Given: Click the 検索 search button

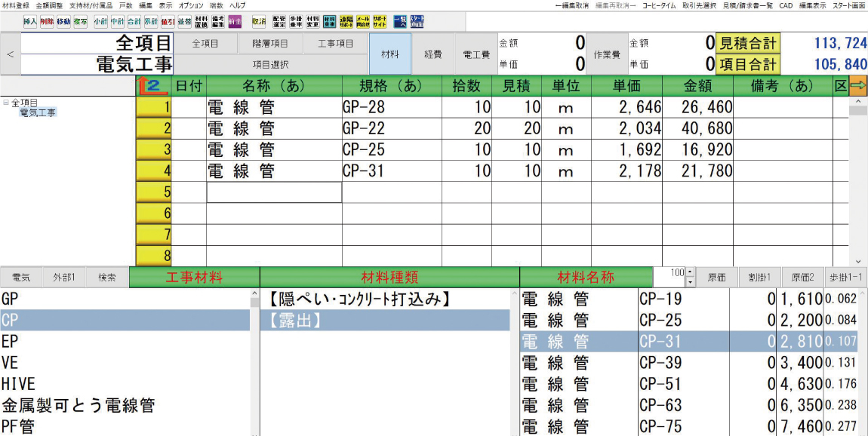Looking at the screenshot, I should point(107,278).
